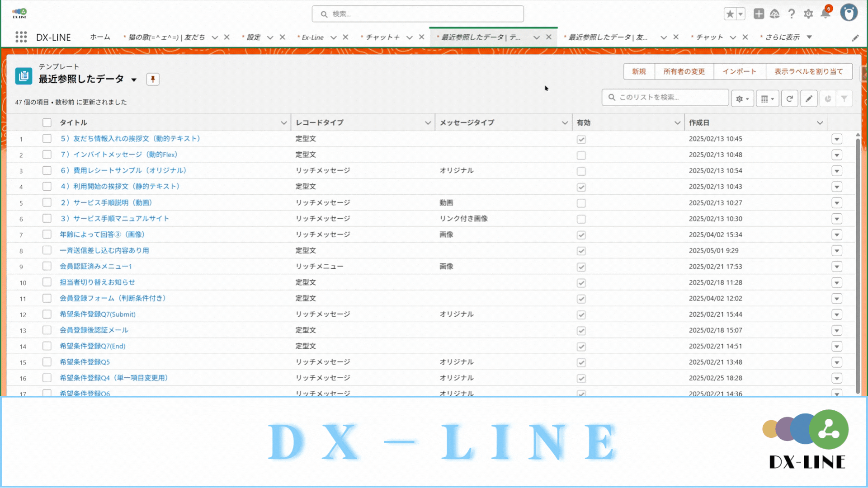Check the select-all header checkbox
Image resolution: width=868 pixels, height=488 pixels.
point(47,122)
